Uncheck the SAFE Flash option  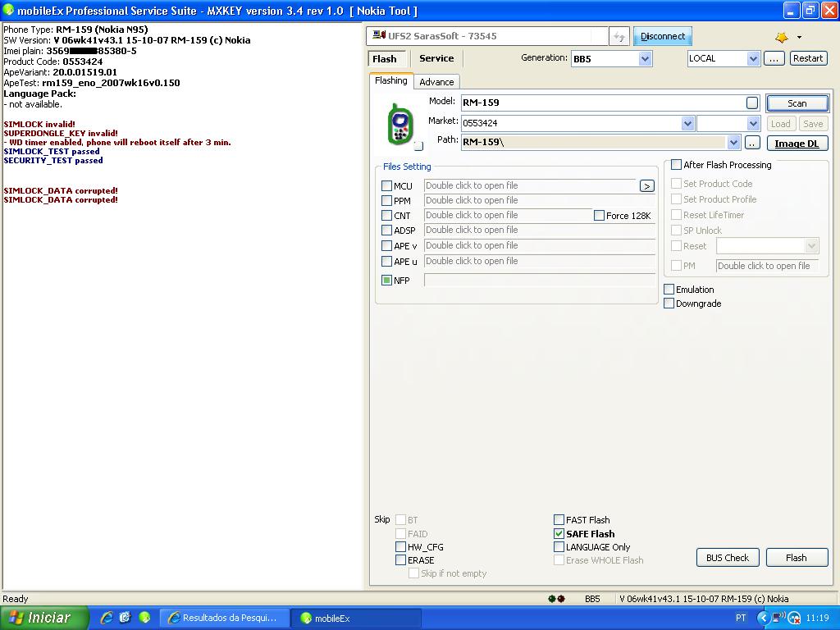tap(559, 534)
